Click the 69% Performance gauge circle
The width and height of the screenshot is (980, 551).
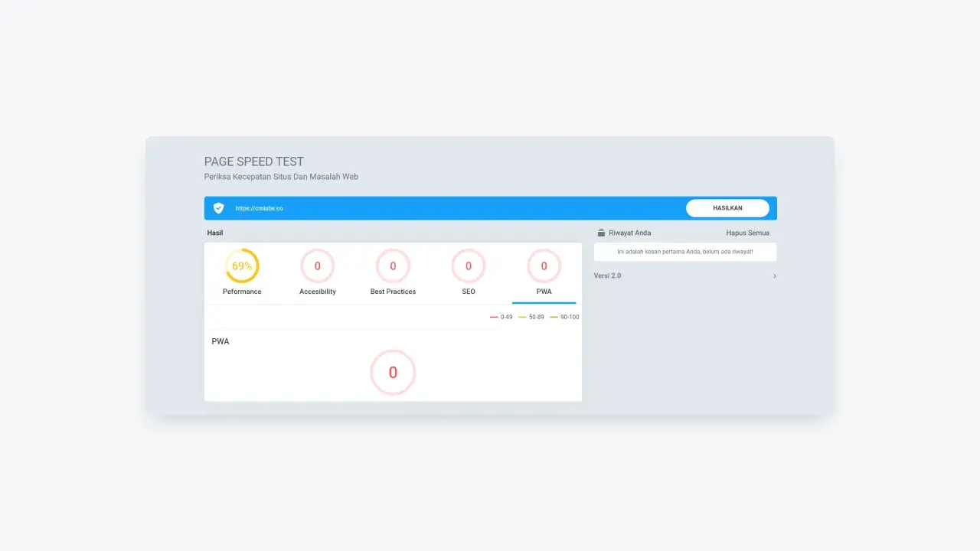click(242, 266)
